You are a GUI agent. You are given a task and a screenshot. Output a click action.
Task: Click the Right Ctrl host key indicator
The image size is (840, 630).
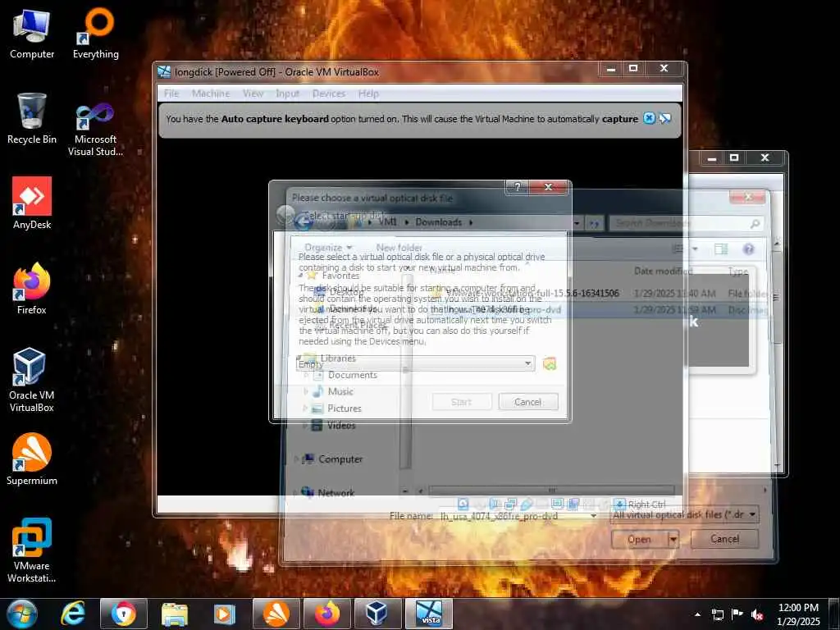[x=640, y=504]
